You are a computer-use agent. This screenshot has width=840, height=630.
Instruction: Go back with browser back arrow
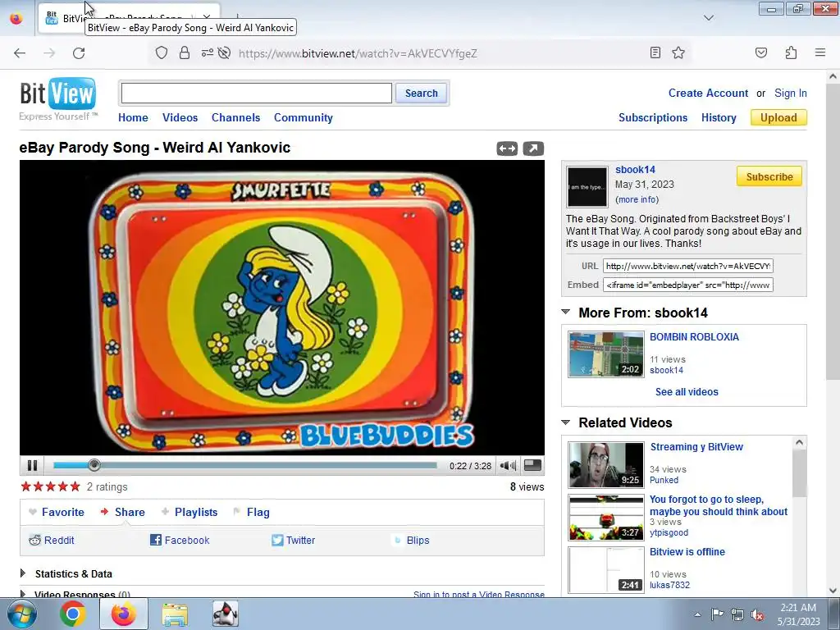tap(20, 52)
